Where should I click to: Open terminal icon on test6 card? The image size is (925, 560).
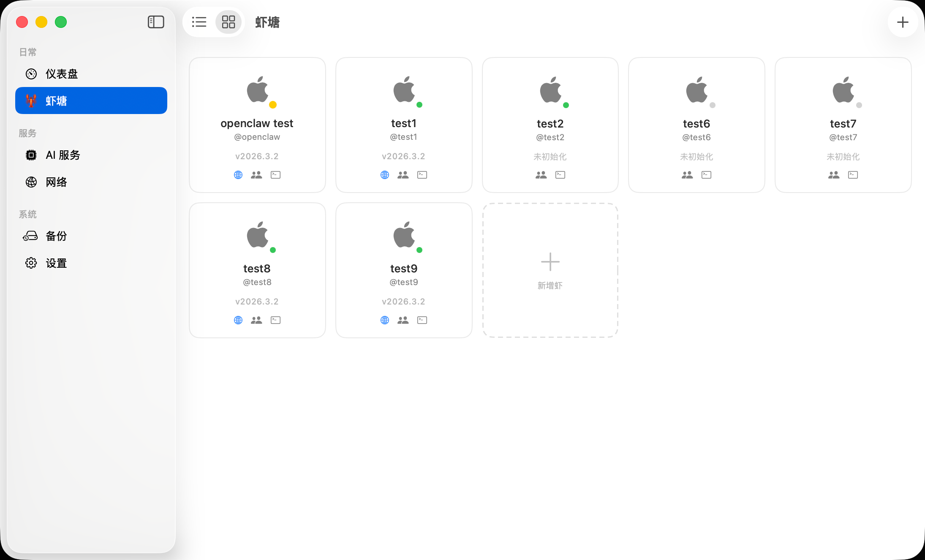[x=706, y=175]
